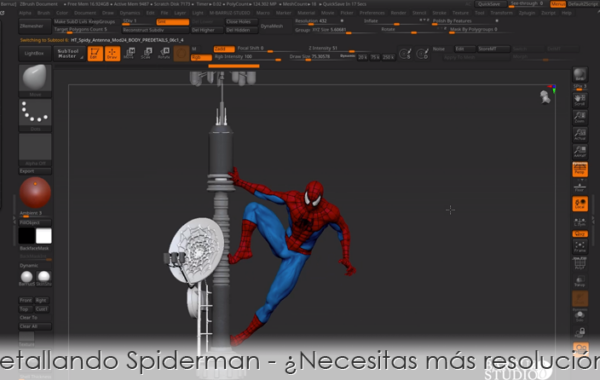Viewport: 600px width, 380px height.
Task: Click the Clear All button
Action: tap(35, 326)
